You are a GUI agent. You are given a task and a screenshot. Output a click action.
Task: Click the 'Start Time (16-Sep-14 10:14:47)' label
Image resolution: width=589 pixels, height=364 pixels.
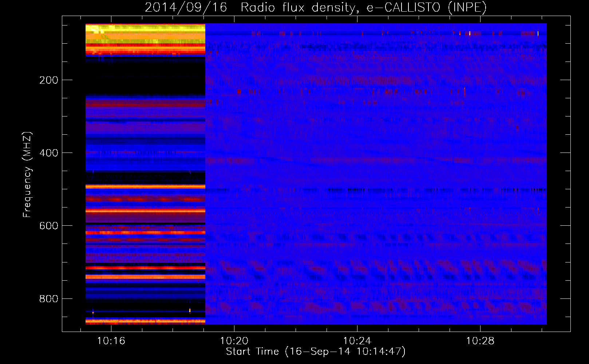click(316, 352)
